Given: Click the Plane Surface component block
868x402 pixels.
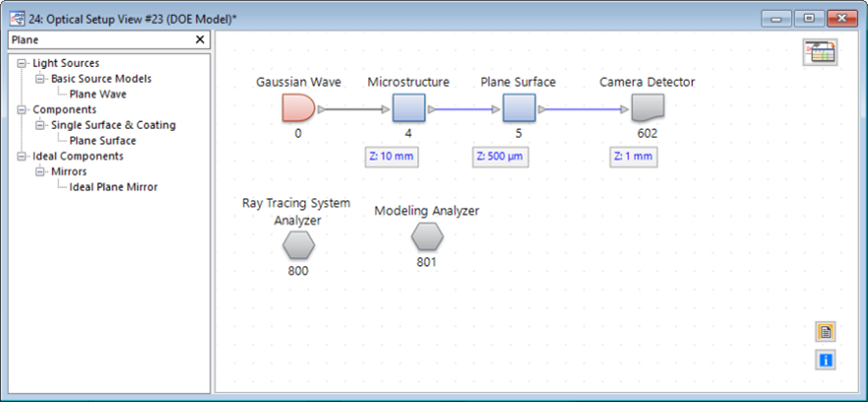Looking at the screenshot, I should coord(519,107).
